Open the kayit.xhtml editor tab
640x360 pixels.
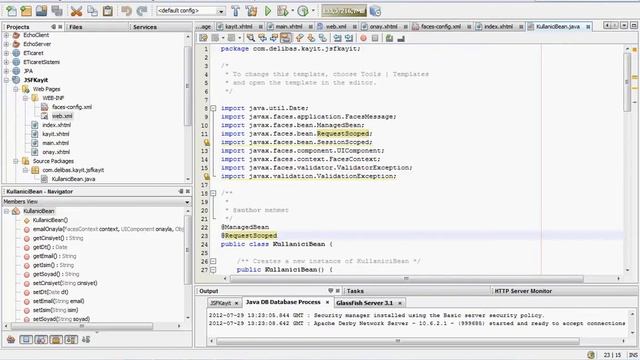[x=239, y=27]
